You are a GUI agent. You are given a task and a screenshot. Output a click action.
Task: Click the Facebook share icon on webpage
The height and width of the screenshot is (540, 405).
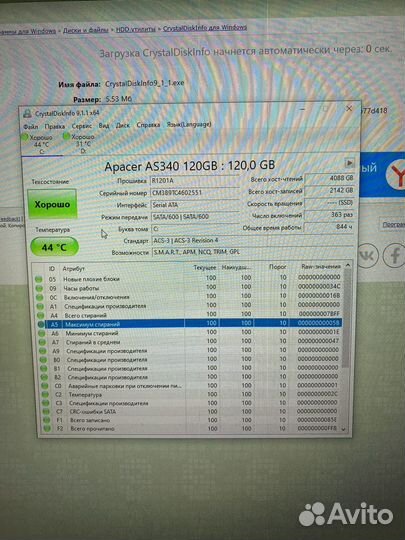coord(394,255)
